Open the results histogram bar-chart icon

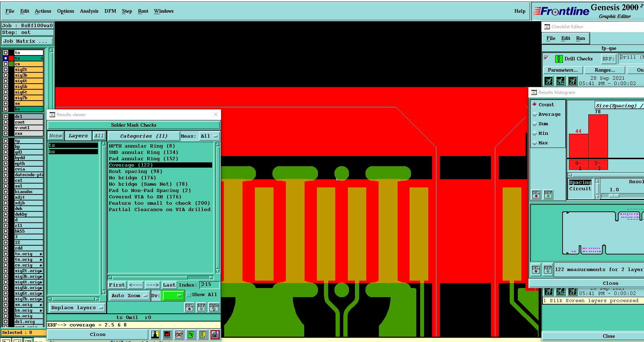pyautogui.click(x=215, y=334)
